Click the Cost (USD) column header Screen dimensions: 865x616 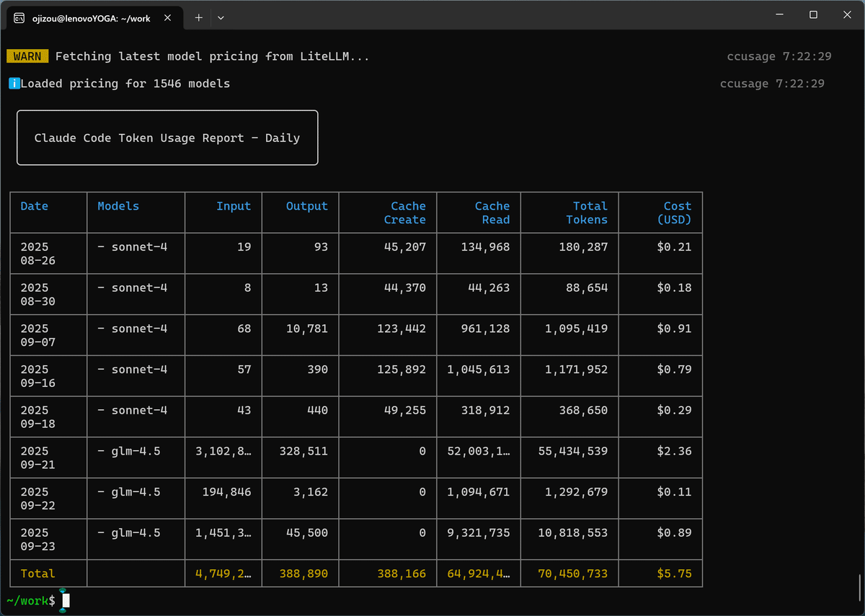click(674, 213)
